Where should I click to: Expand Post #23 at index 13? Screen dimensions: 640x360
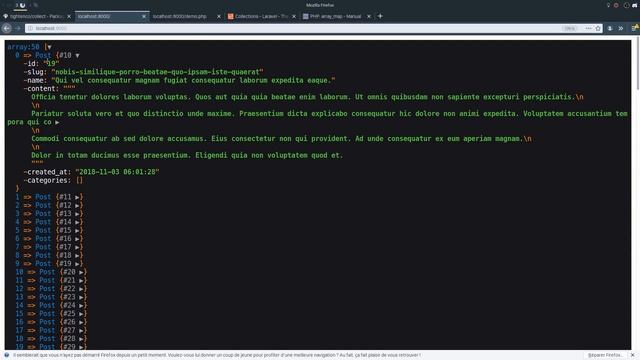coord(81,297)
